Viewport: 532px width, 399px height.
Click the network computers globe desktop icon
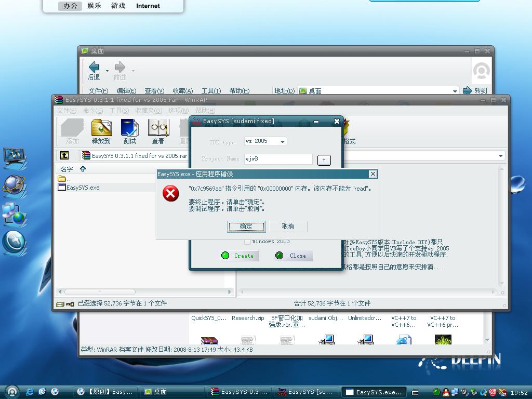[15, 214]
